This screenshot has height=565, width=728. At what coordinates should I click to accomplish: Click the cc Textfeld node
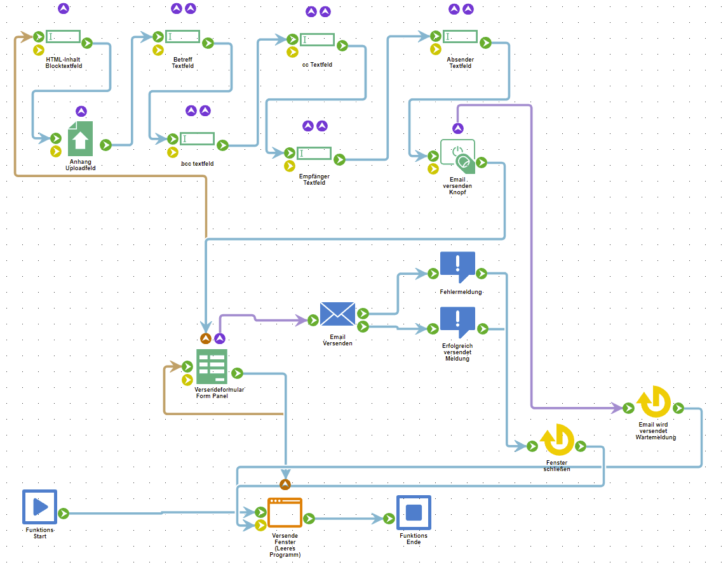coord(317,40)
